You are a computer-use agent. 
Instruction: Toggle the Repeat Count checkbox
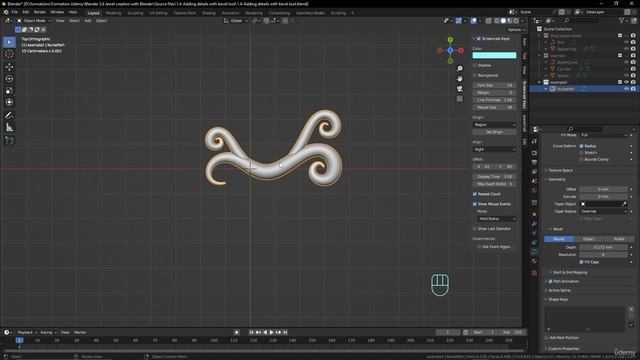[475, 194]
